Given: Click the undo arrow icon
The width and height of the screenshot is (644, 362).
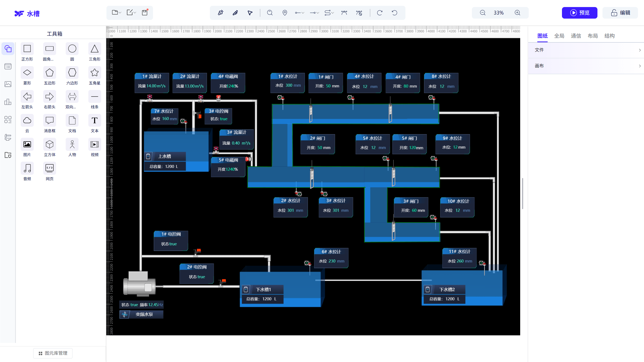Looking at the screenshot, I should coord(395,13).
